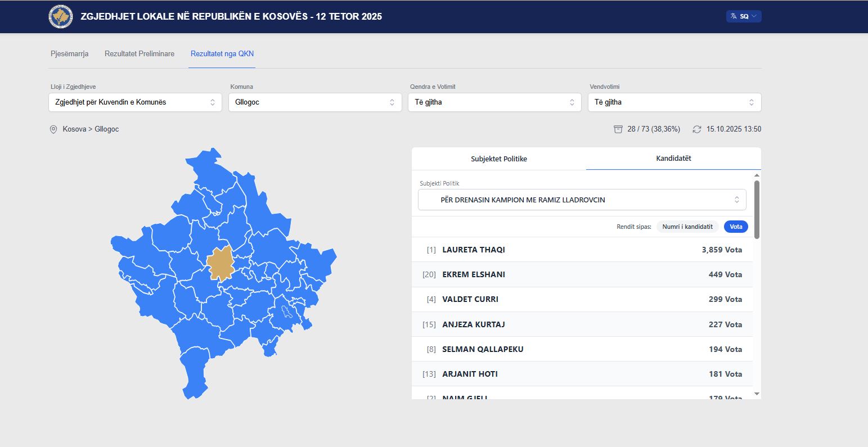The height and width of the screenshot is (447, 868).
Task: Click scrollbar up arrow in candidates list
Action: (x=757, y=175)
